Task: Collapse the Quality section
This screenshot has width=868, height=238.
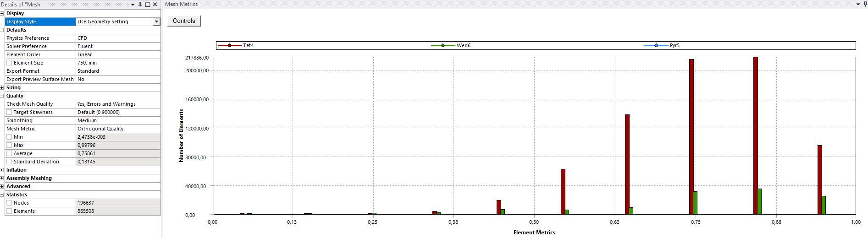Action: tap(2, 96)
